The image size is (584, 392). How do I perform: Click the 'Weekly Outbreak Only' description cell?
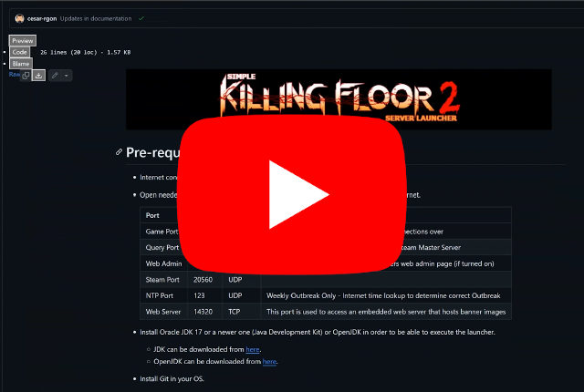point(386,295)
